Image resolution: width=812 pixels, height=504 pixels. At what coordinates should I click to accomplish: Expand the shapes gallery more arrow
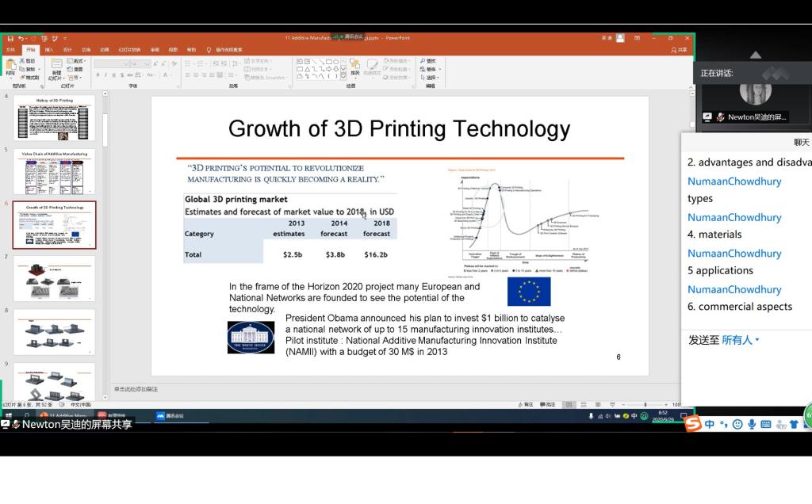(342, 77)
